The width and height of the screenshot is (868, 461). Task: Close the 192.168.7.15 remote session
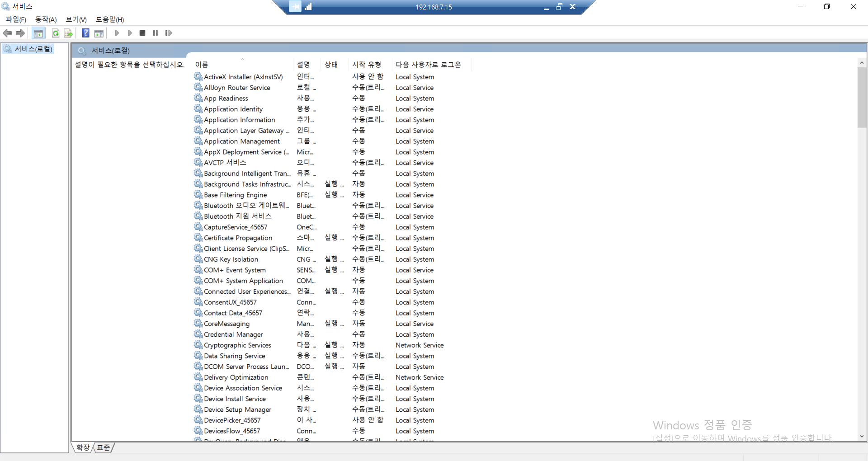tap(573, 7)
